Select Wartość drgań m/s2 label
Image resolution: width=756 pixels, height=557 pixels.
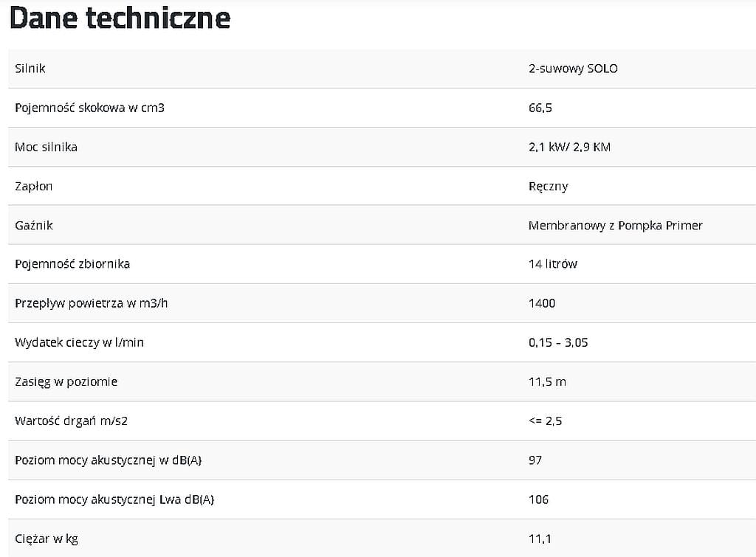click(72, 421)
